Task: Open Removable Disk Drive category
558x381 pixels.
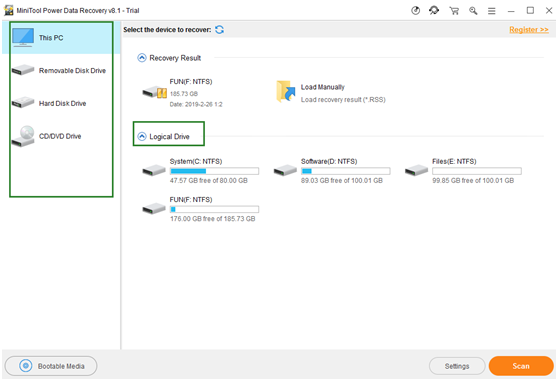Action: [x=61, y=70]
